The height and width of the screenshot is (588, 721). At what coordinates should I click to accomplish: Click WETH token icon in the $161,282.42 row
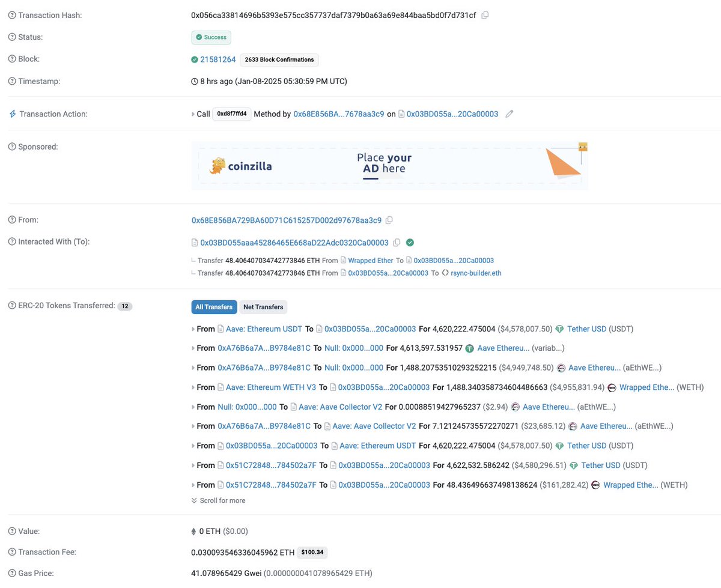click(595, 485)
